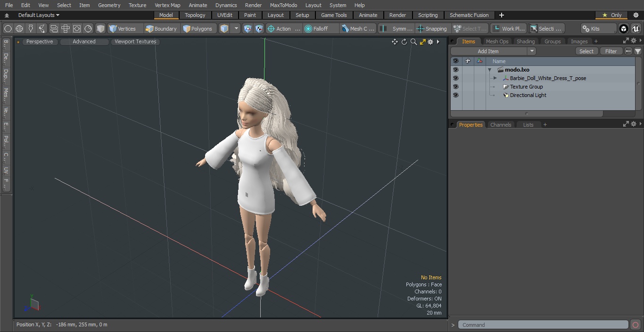The image size is (644, 332).
Task: Switch to the Images tab
Action: pyautogui.click(x=579, y=41)
